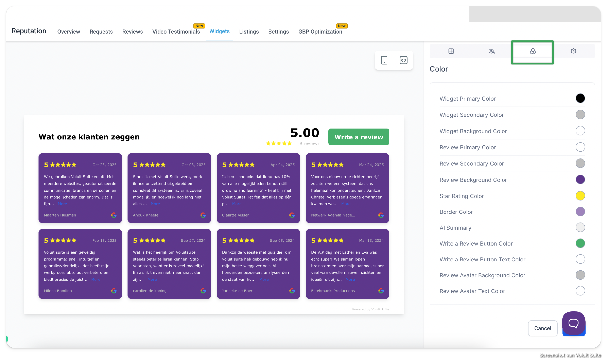
Task: Open the layout grid tab icon
Action: 451,51
